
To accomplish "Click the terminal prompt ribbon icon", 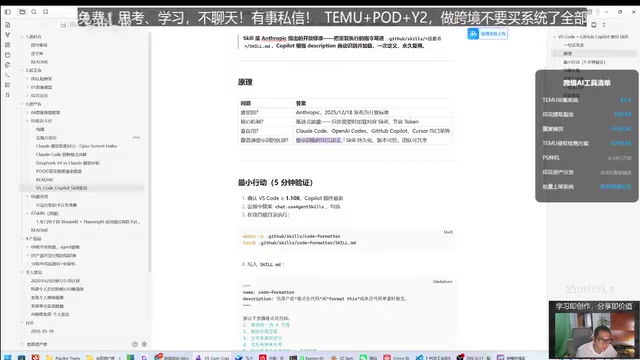I will (x=7, y=75).
